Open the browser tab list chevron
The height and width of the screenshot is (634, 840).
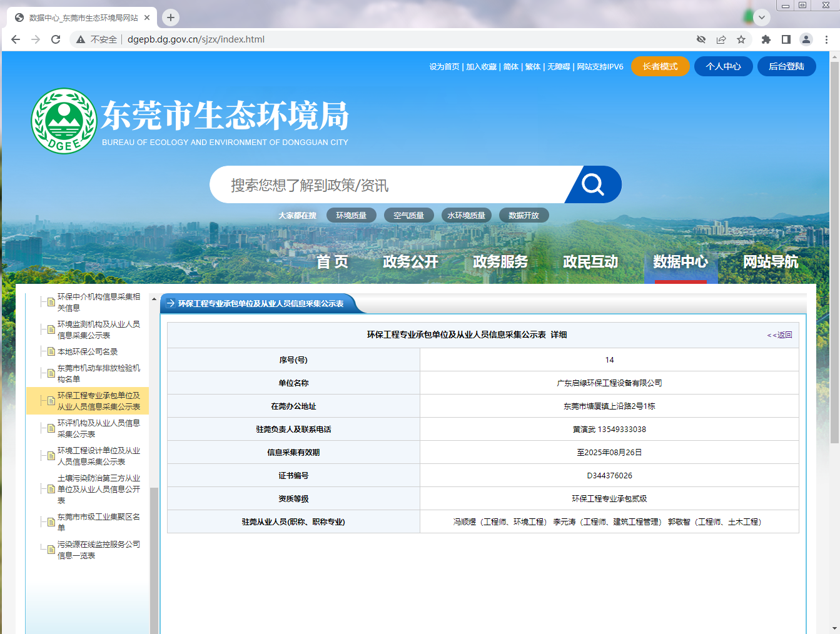[761, 18]
